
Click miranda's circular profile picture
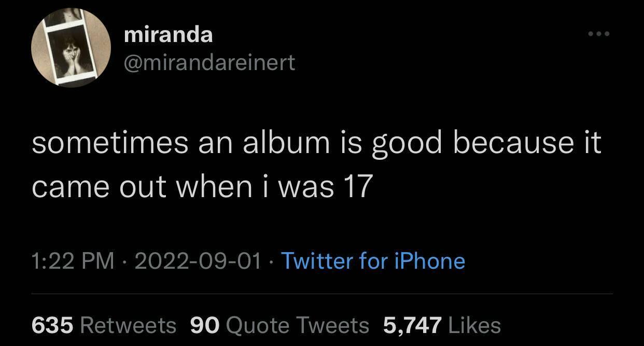71,48
